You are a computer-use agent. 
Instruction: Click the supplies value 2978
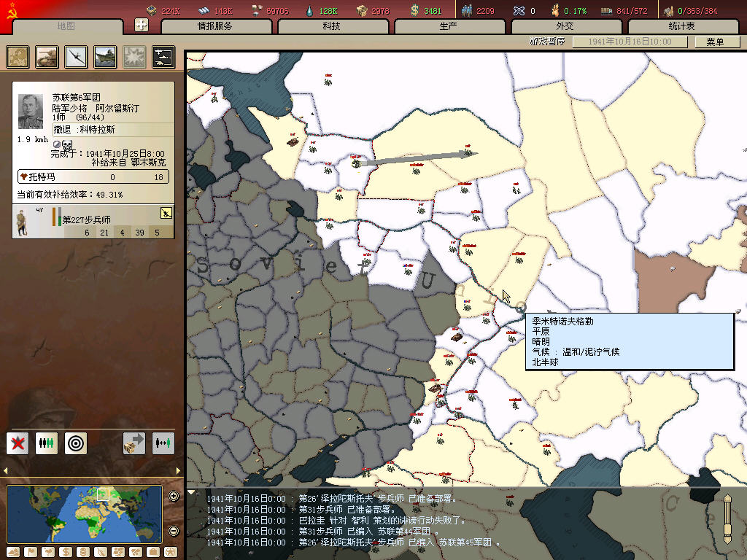[x=380, y=11]
